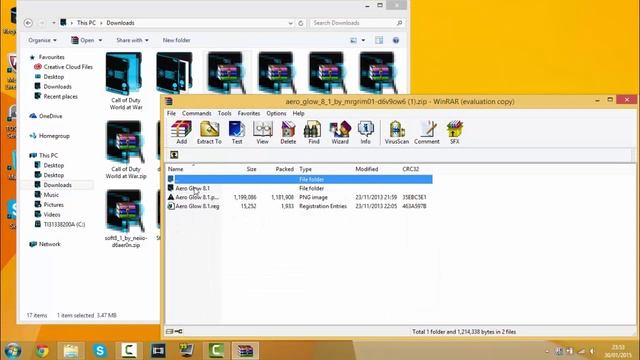Click the Info icon in WinRAR
This screenshot has width=640, height=360.
365,132
